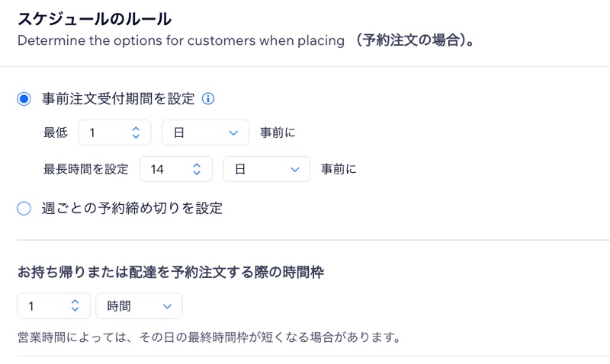The height and width of the screenshot is (364, 610).
Task: Click the スケジュールのルール heading
Action: coord(95,18)
